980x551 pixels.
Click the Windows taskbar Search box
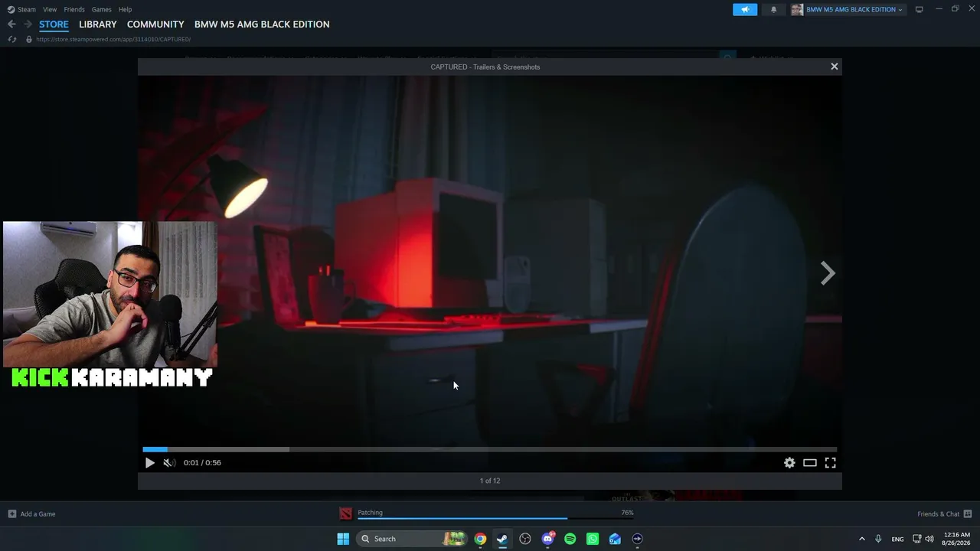pyautogui.click(x=412, y=539)
